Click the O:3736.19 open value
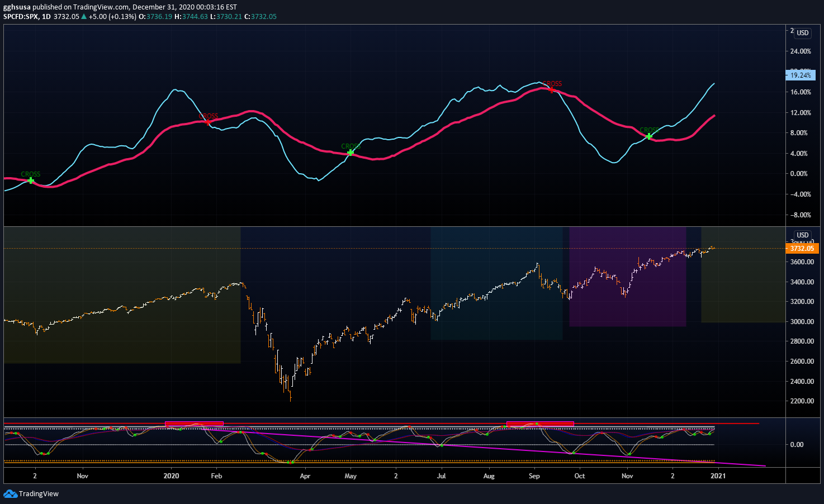This screenshot has height=504, width=824. click(155, 16)
